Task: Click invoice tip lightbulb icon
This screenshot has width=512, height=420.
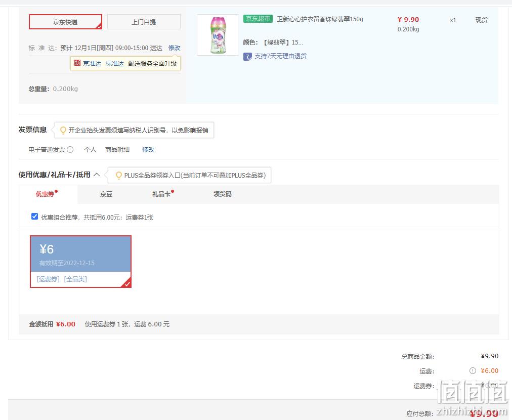Action: (x=63, y=131)
